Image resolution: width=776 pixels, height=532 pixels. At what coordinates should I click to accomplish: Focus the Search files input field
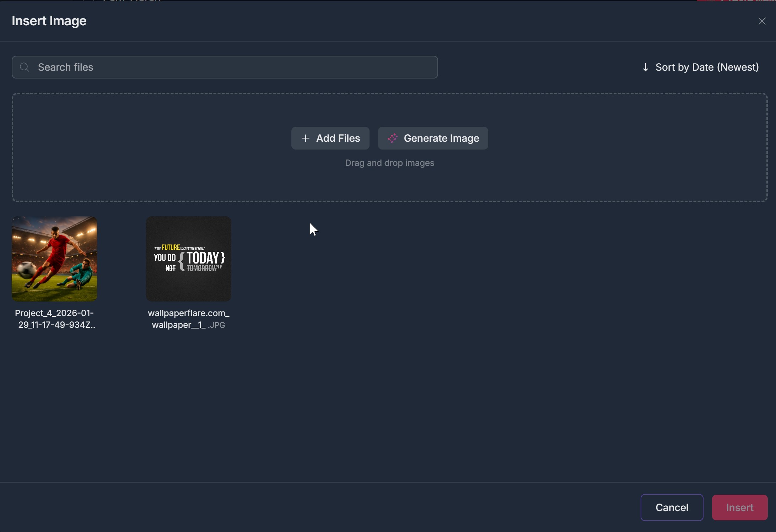227,67
